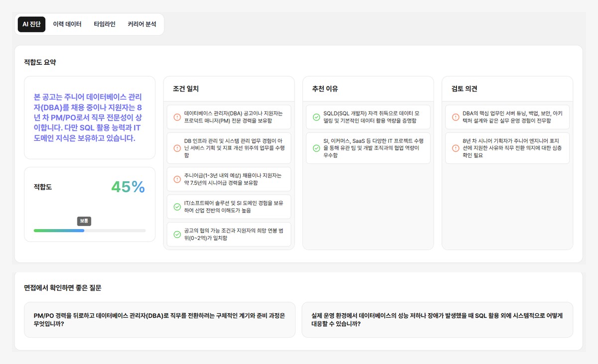
Task: Click the 보통 tooltip label
Action: pyautogui.click(x=84, y=221)
